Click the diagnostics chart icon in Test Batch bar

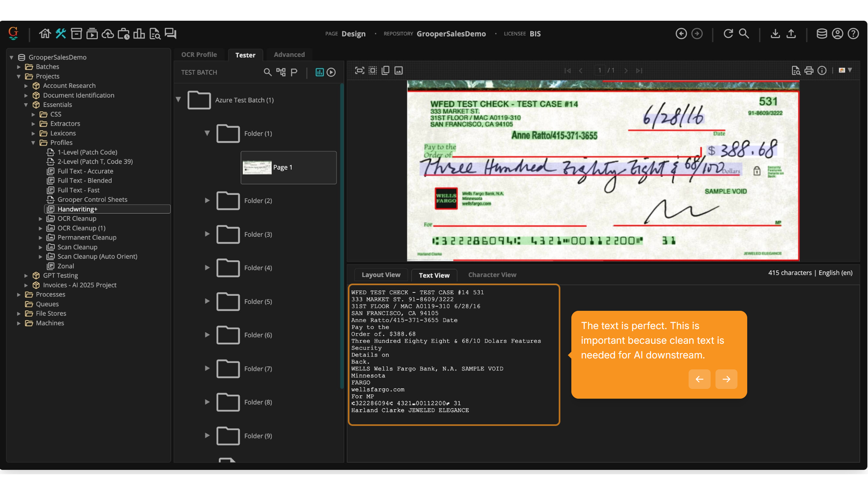coord(320,72)
